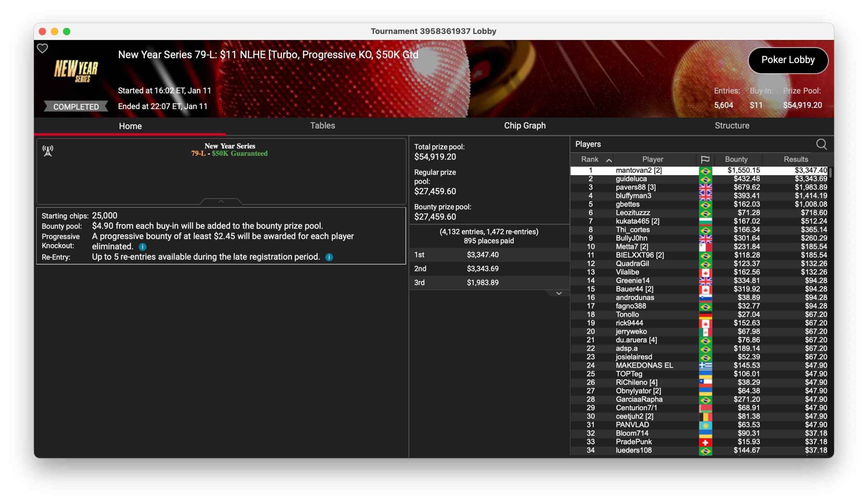Open the player search magnifier
This screenshot has height=503, width=868.
click(x=821, y=144)
